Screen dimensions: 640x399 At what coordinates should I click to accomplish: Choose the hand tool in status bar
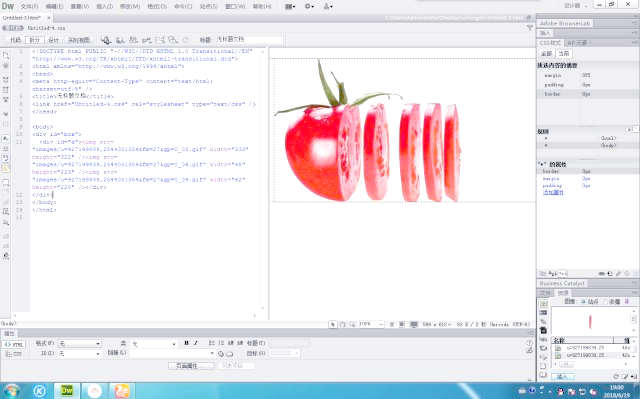[342, 324]
